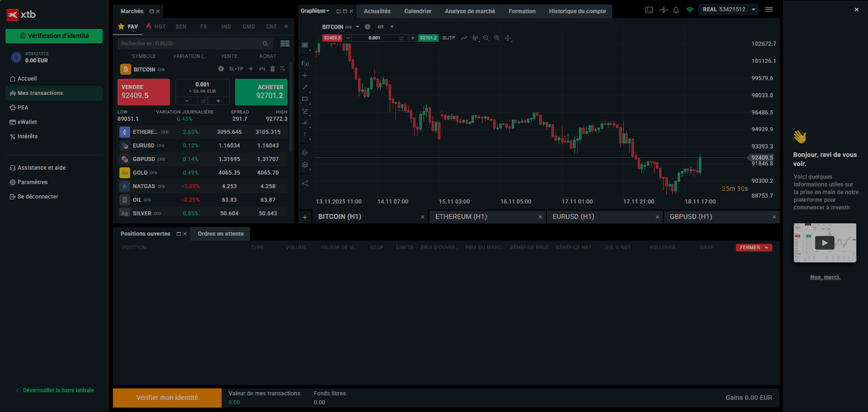This screenshot has width=868, height=412.
Task: Select GOLD row in market list
Action: point(203,173)
